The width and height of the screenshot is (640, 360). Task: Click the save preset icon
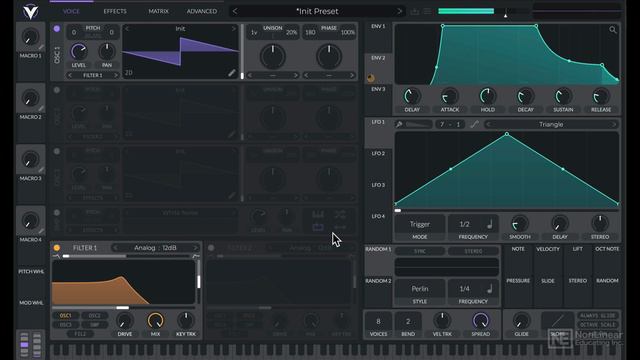point(414,11)
